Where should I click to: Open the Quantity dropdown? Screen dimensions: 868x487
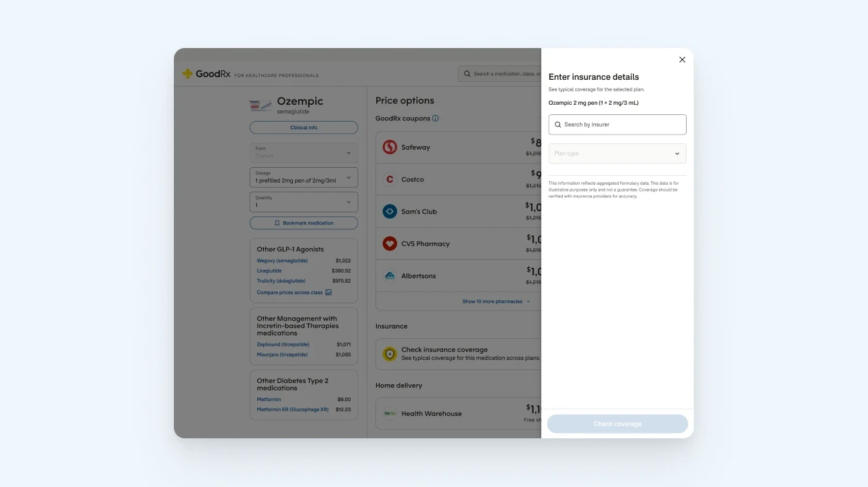(x=304, y=202)
